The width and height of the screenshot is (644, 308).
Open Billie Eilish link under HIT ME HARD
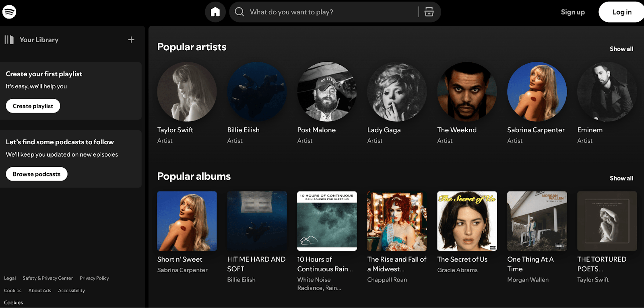click(x=241, y=280)
